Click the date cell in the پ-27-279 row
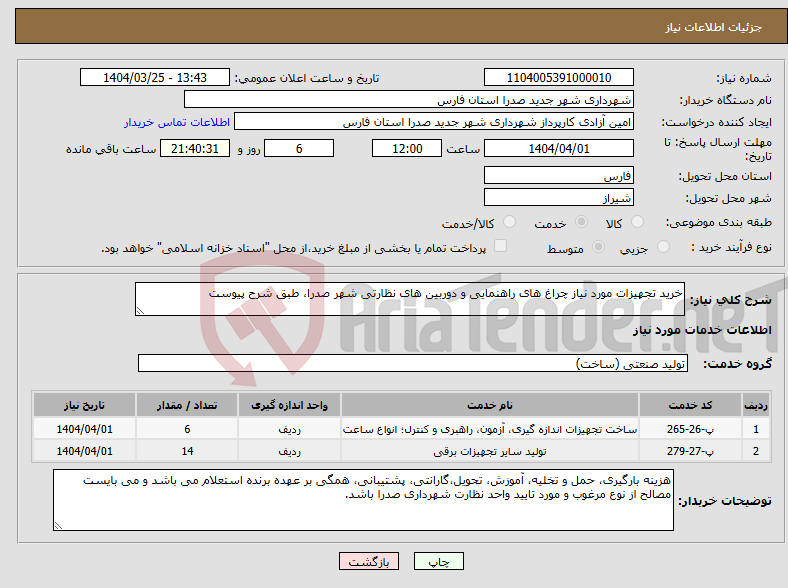The image size is (788, 588). [84, 451]
